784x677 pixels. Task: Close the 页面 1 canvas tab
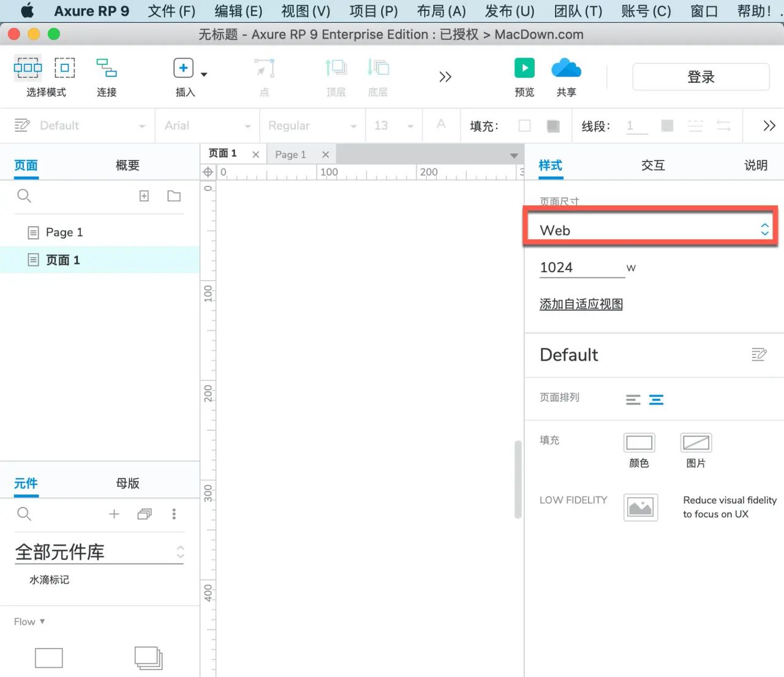pos(255,154)
